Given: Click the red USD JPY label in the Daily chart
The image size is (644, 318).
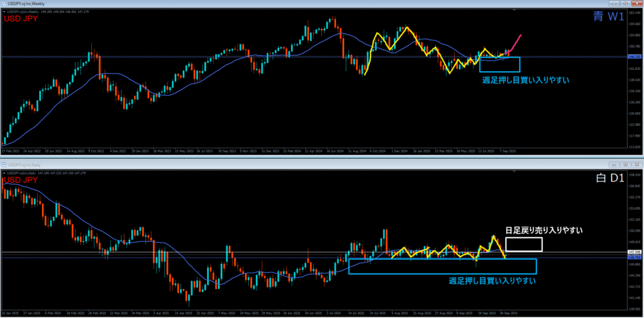Looking at the screenshot, I should (20, 179).
